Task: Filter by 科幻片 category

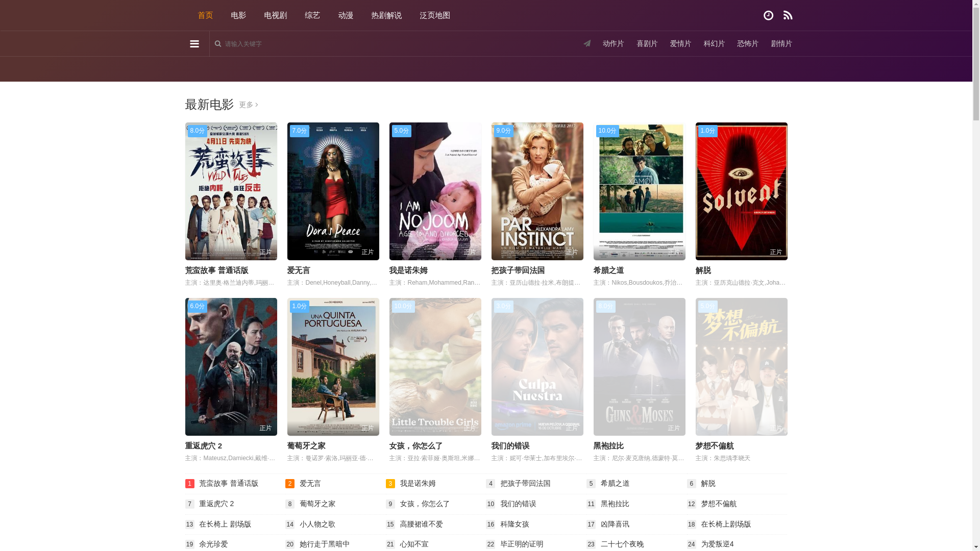Action: tap(714, 44)
